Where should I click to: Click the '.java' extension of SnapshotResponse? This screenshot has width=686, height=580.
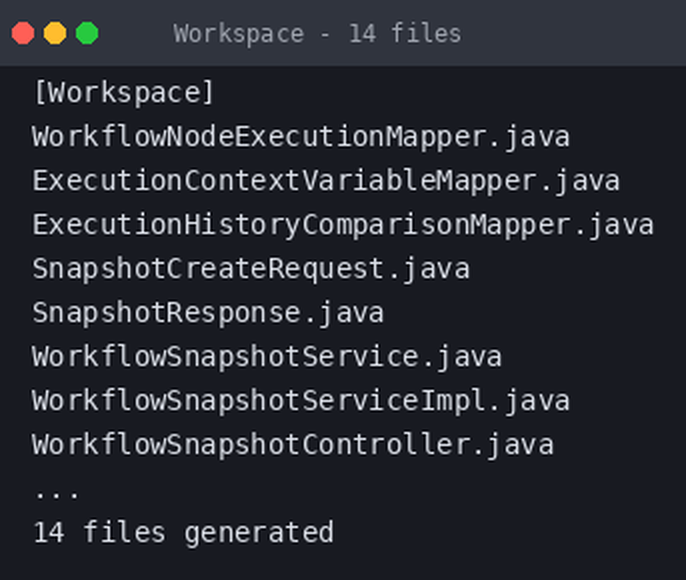344,313
